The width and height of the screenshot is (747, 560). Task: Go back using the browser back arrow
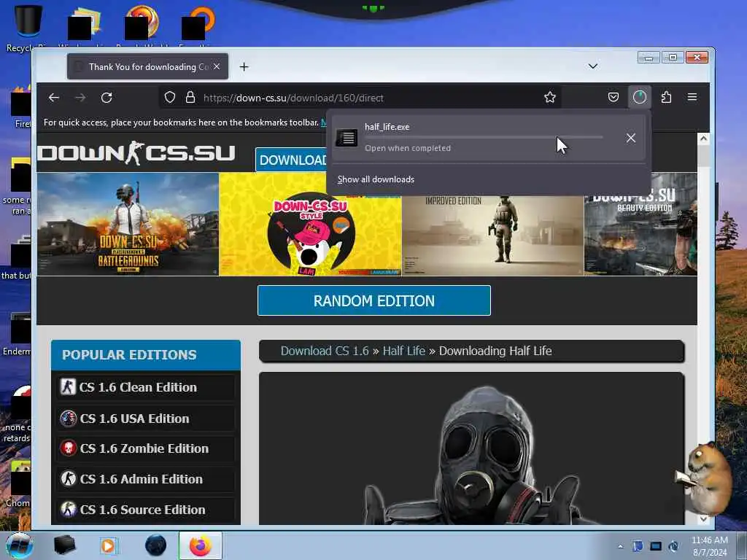tap(54, 98)
